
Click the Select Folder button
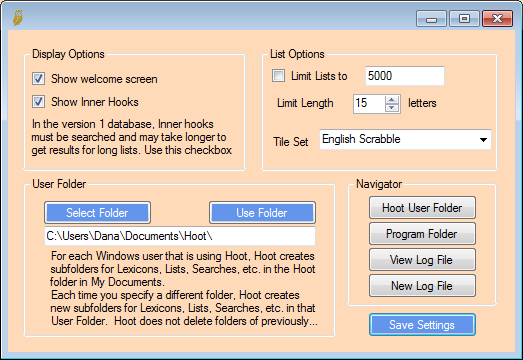[x=97, y=213]
